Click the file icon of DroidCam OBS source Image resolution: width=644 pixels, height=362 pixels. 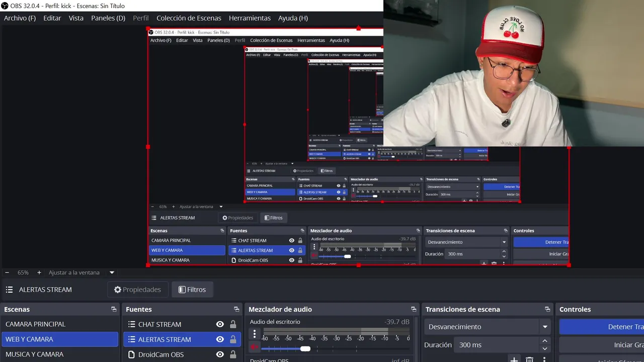click(131, 354)
